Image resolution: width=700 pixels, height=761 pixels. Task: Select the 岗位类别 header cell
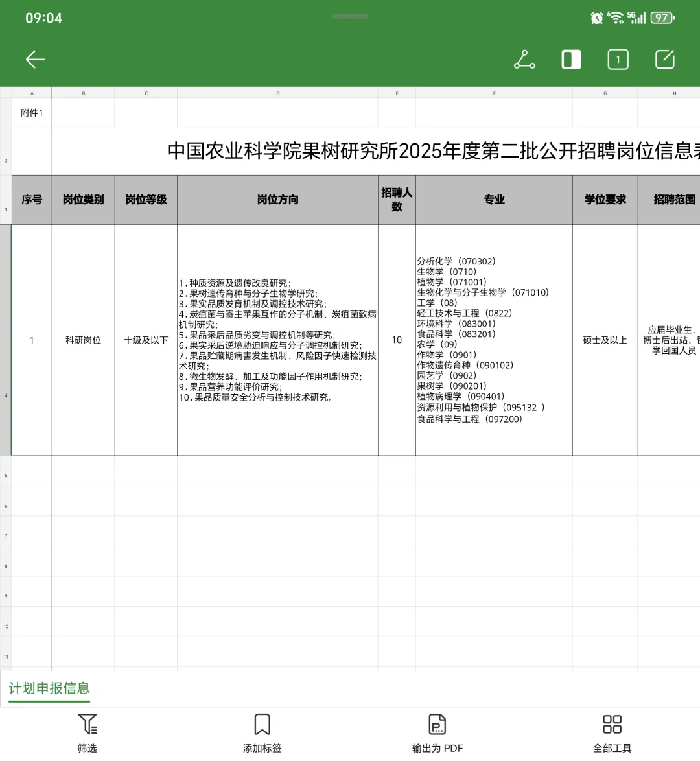click(84, 200)
